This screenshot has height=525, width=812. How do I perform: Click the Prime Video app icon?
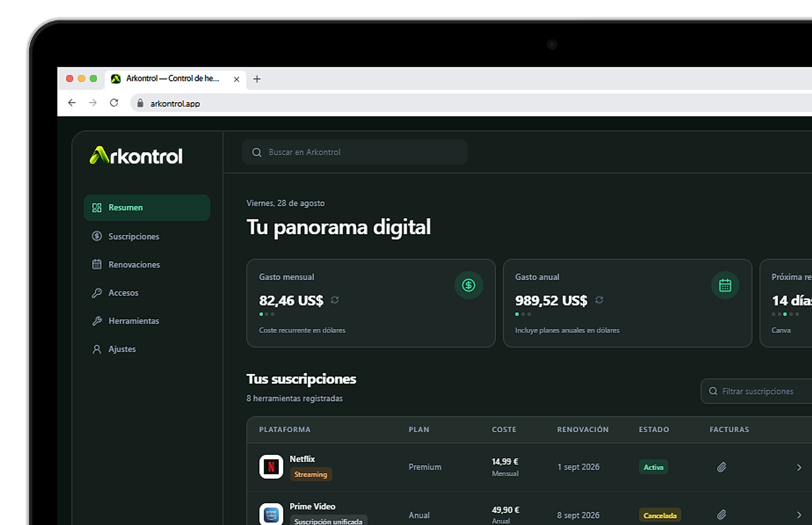pos(271,514)
